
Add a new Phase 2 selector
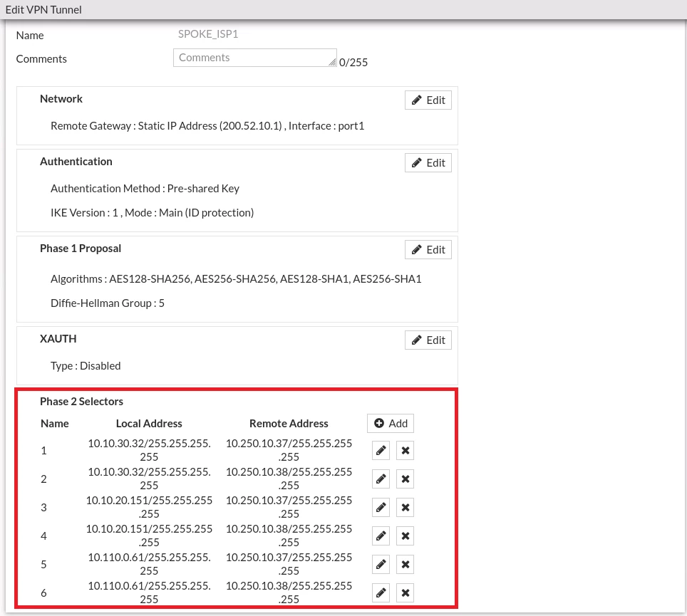(391, 423)
